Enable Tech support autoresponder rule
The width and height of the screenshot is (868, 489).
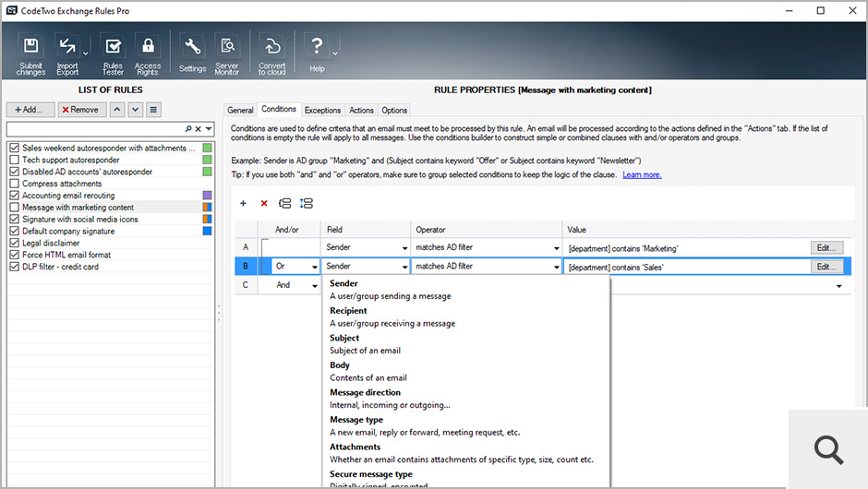pos(15,160)
